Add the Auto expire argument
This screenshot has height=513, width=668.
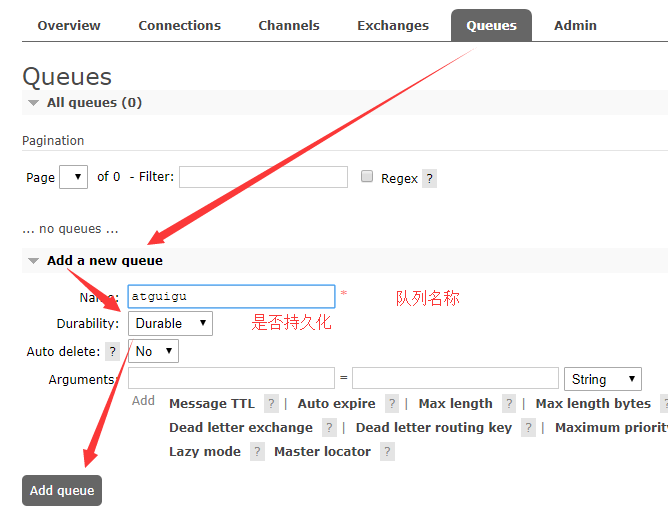pos(337,403)
